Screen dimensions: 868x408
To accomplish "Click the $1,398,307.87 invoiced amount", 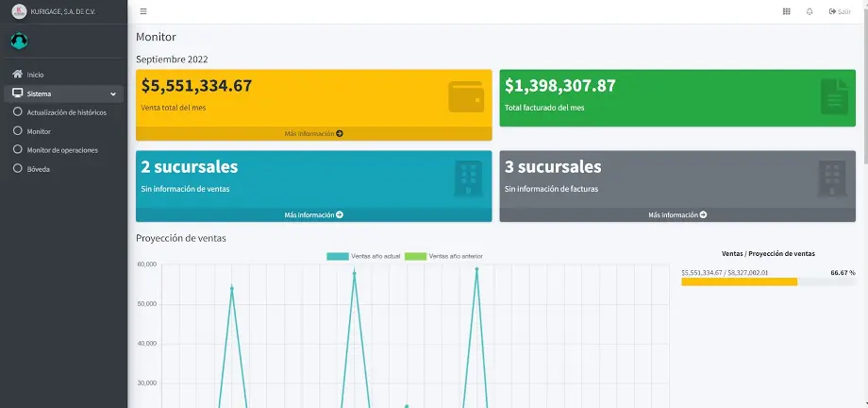I will [x=560, y=86].
